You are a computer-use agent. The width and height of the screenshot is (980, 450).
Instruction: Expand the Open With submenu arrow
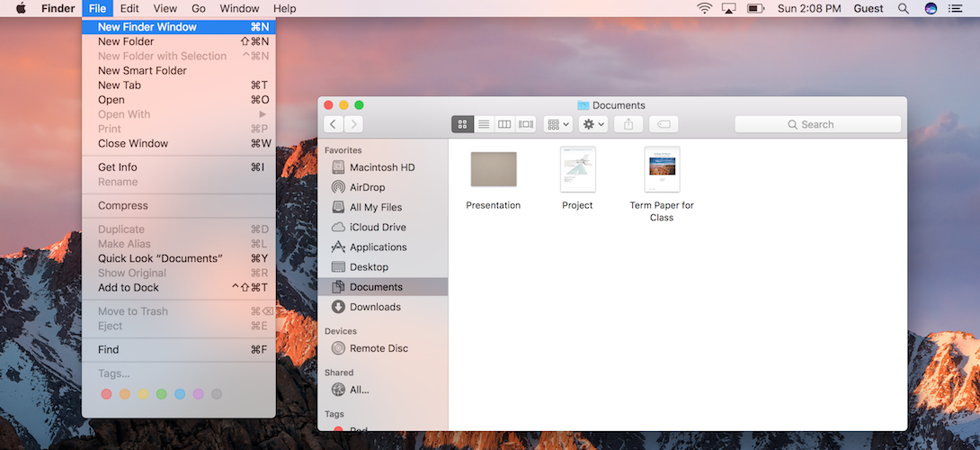coord(263,114)
